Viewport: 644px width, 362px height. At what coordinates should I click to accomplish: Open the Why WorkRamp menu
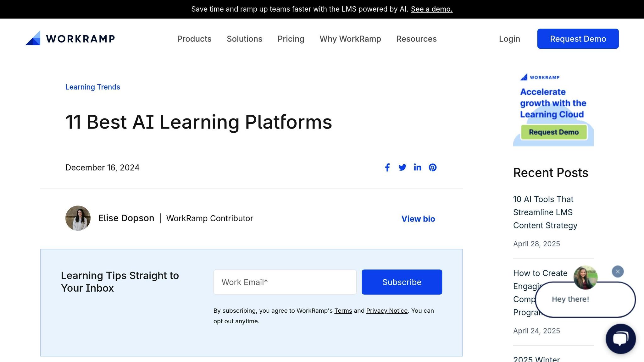350,39
